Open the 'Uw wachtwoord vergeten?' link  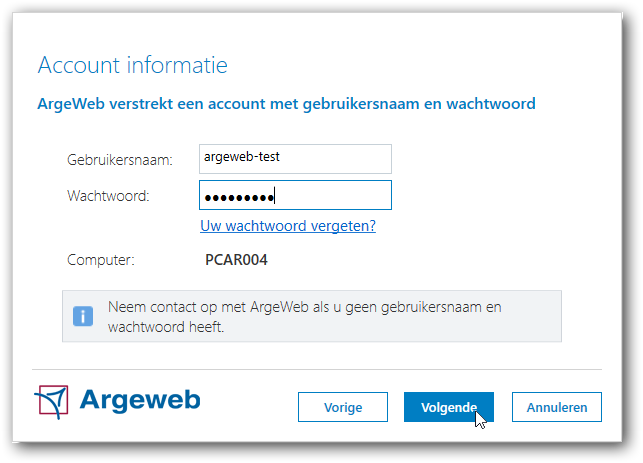pyautogui.click(x=288, y=226)
